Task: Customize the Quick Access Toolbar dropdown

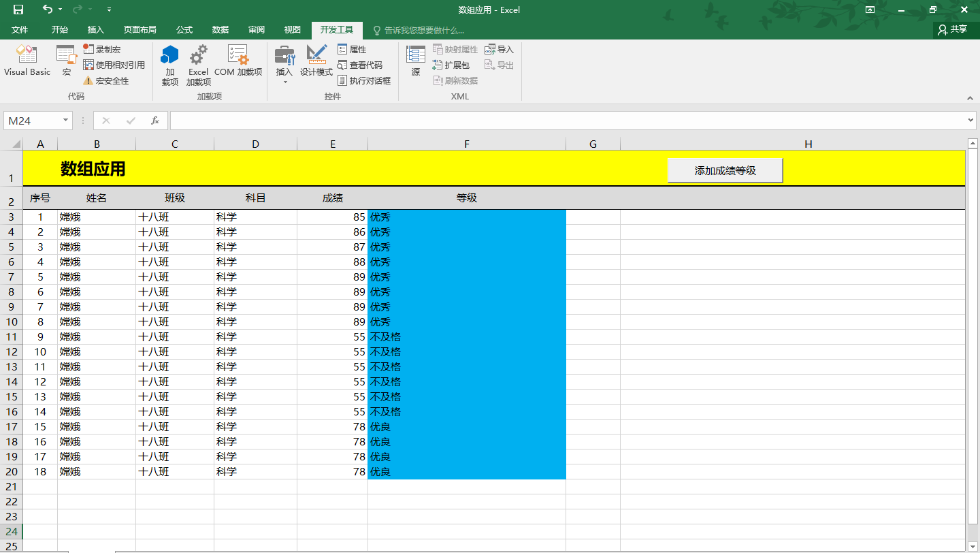Action: pos(110,10)
